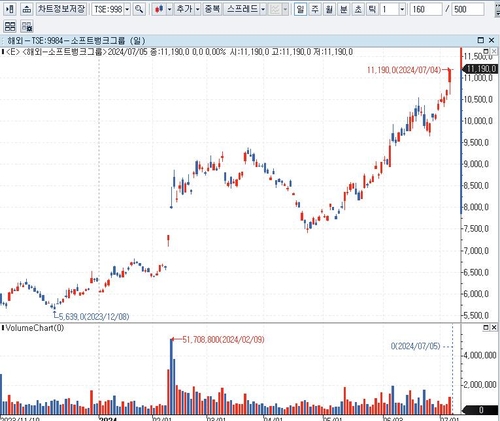Screen dimensions: 500x421
Task: Switch to tick 틱 period
Action: pos(372,9)
